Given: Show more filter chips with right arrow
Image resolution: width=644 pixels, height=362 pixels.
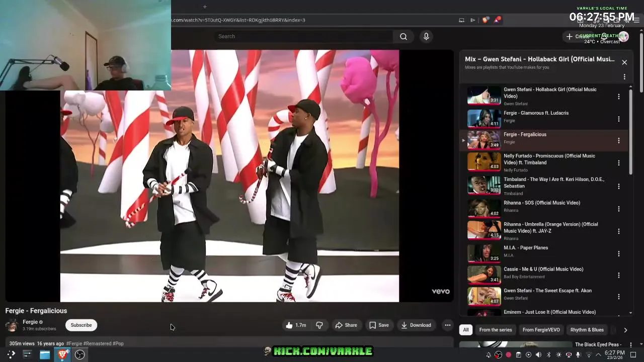Looking at the screenshot, I should click(x=625, y=330).
